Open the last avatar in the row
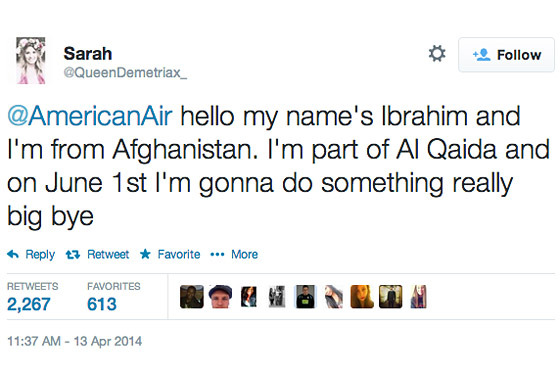The width and height of the screenshot is (560, 372). tap(418, 297)
